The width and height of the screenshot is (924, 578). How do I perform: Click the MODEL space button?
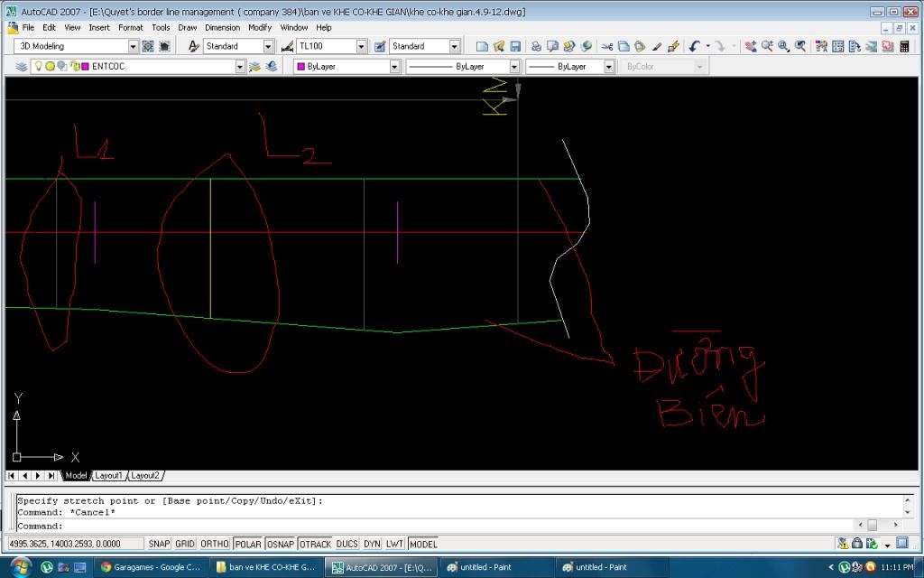click(423, 544)
